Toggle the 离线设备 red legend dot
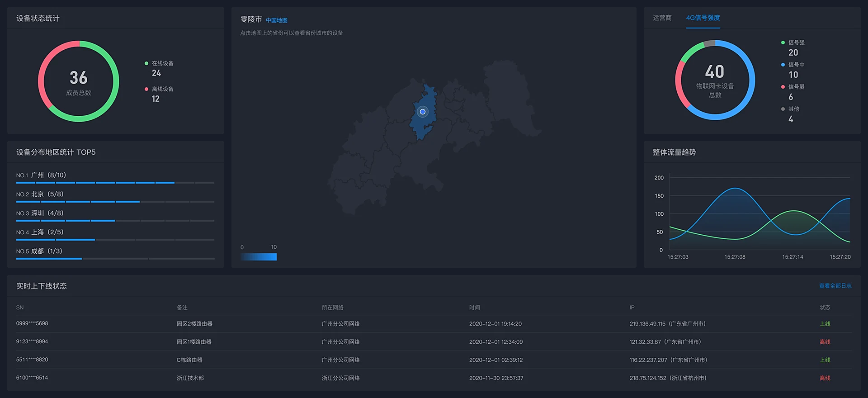Screen dimensions: 868x398 click(x=146, y=89)
